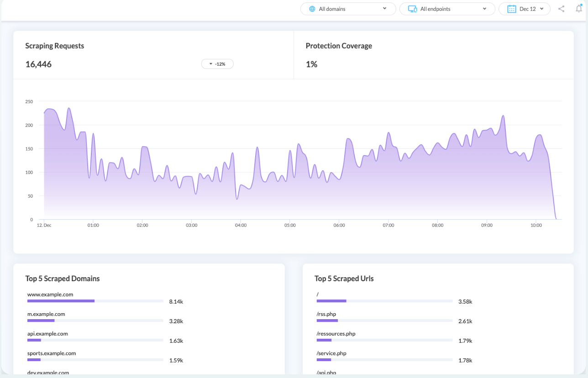The height and width of the screenshot is (378, 588).
Task: Select the Scraping Requests panel header
Action: [55, 46]
